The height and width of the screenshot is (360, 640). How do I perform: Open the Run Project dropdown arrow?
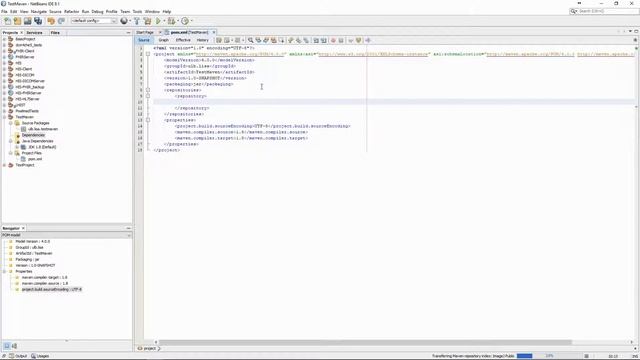coord(164,21)
